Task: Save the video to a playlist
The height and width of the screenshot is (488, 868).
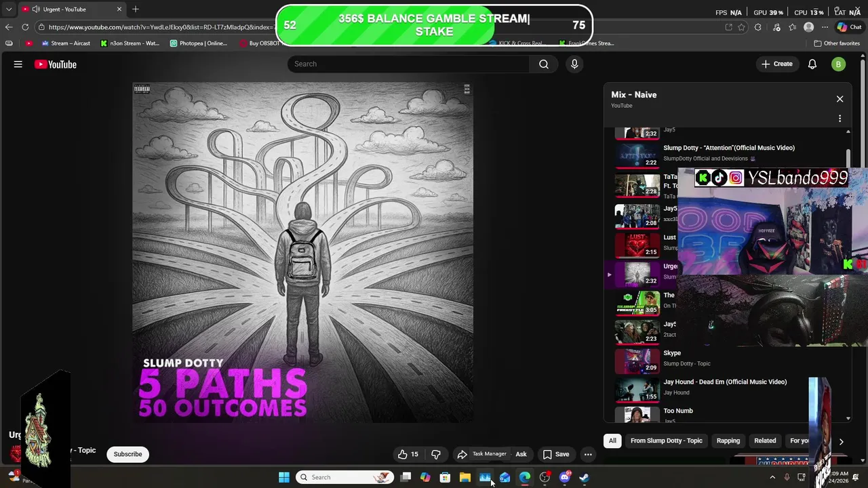Action: tap(555, 454)
